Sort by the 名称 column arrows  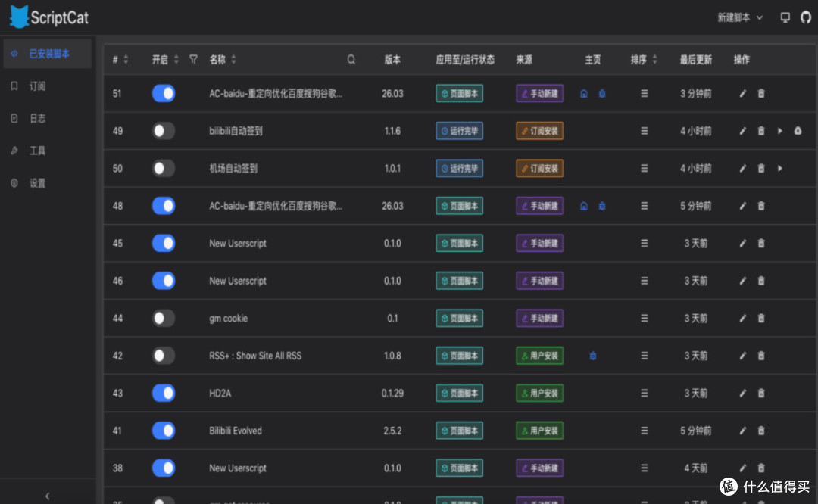(233, 60)
